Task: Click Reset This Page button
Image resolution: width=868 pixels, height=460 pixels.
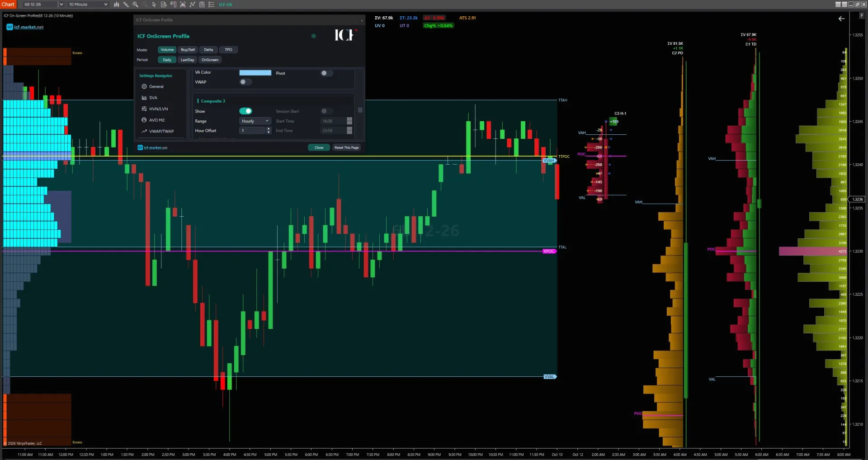Action: (x=346, y=147)
